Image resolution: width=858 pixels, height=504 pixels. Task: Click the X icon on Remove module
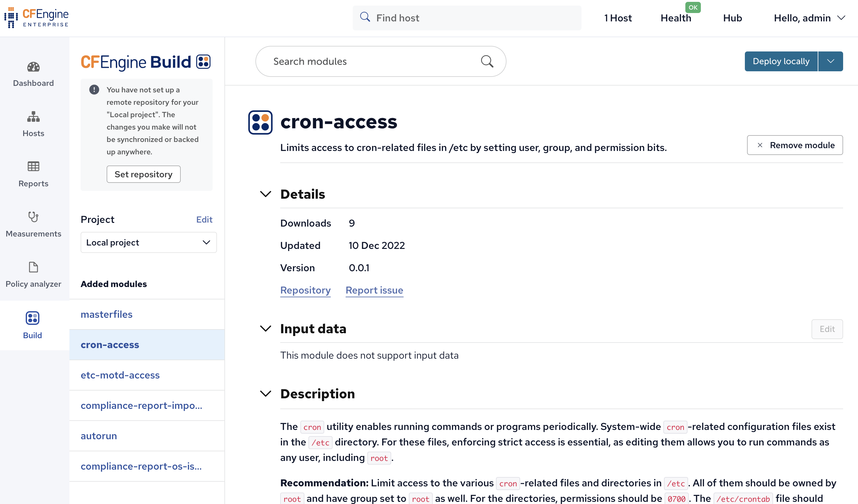tap(760, 145)
